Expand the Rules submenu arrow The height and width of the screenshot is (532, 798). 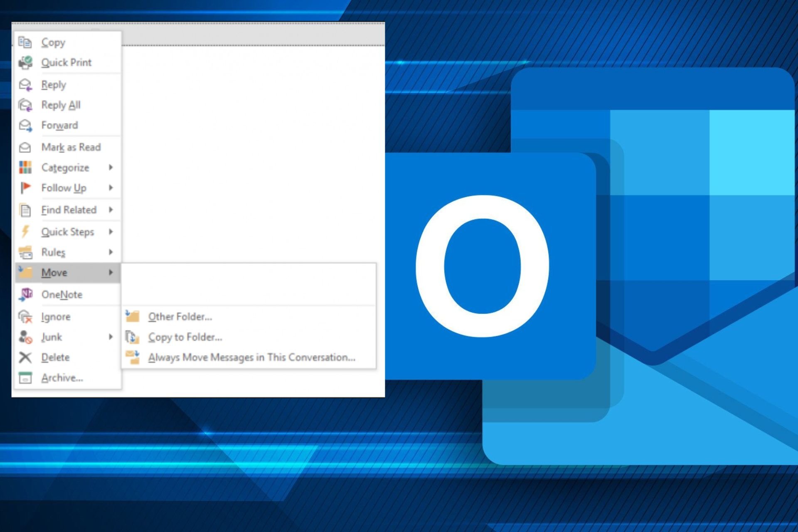111,252
